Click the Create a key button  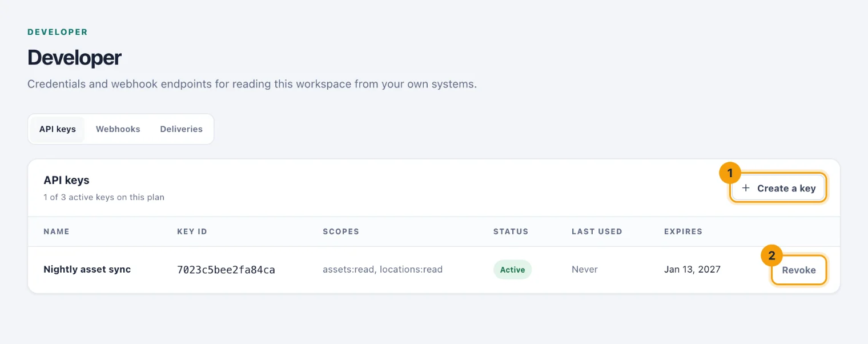pyautogui.click(x=778, y=188)
